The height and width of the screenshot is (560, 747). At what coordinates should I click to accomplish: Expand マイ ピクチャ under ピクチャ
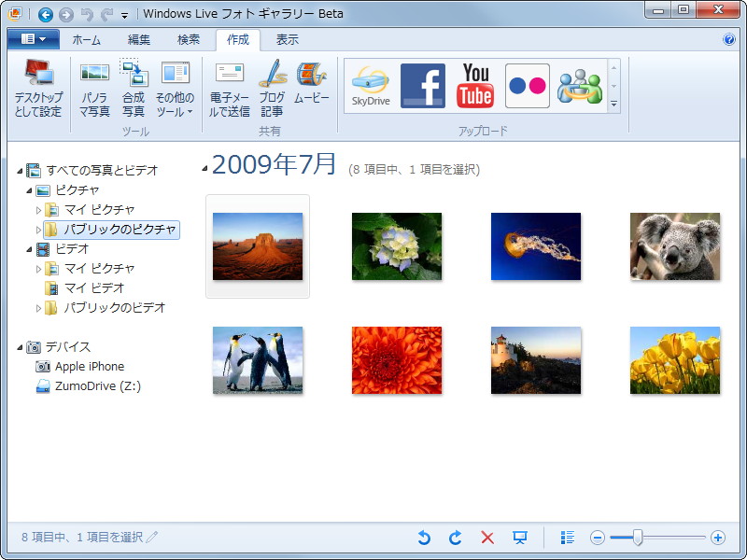(38, 210)
